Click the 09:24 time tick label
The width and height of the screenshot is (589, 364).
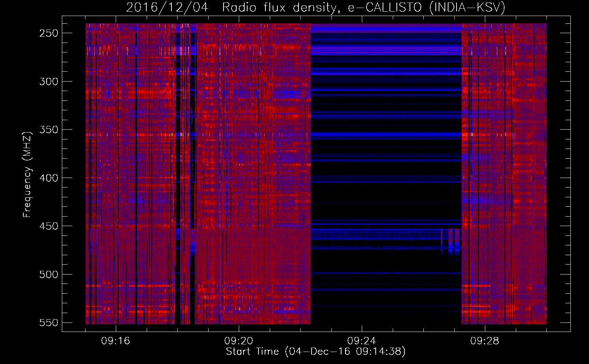[x=362, y=341]
